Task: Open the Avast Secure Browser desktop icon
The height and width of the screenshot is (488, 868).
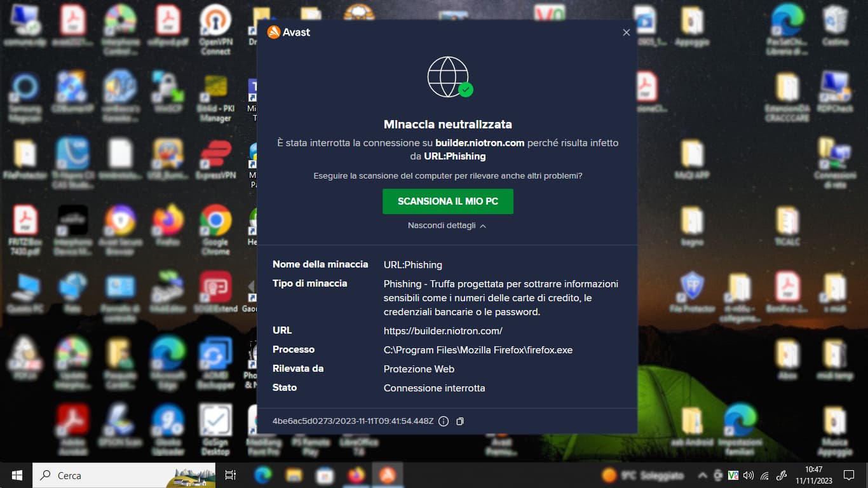Action: coord(120,229)
